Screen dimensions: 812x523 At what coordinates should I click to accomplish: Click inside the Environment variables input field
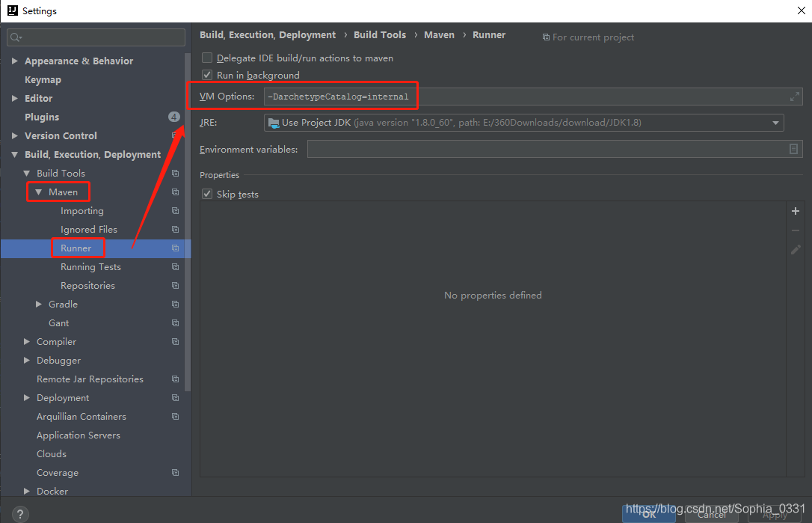[x=523, y=149]
